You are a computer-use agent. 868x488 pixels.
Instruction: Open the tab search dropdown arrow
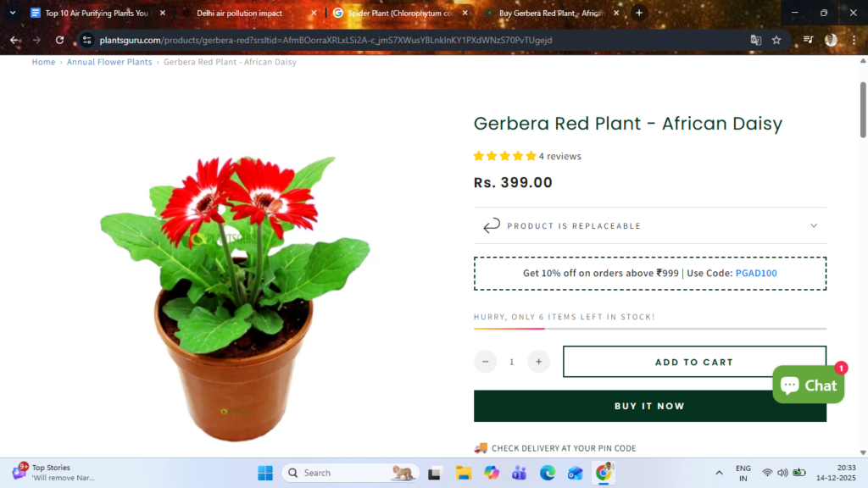[x=12, y=13]
